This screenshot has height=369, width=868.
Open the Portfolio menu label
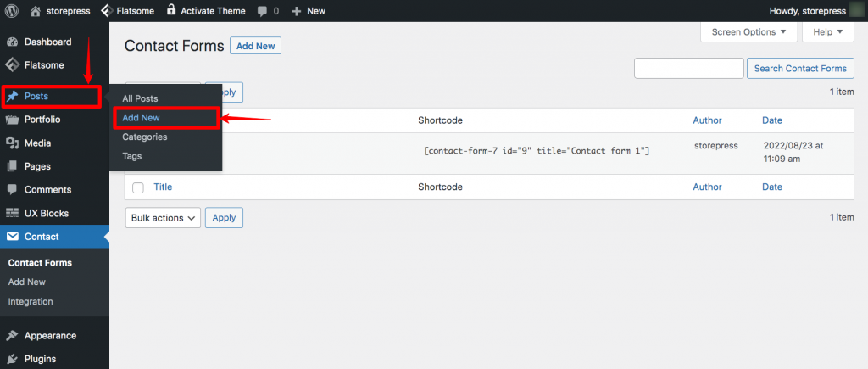(42, 120)
